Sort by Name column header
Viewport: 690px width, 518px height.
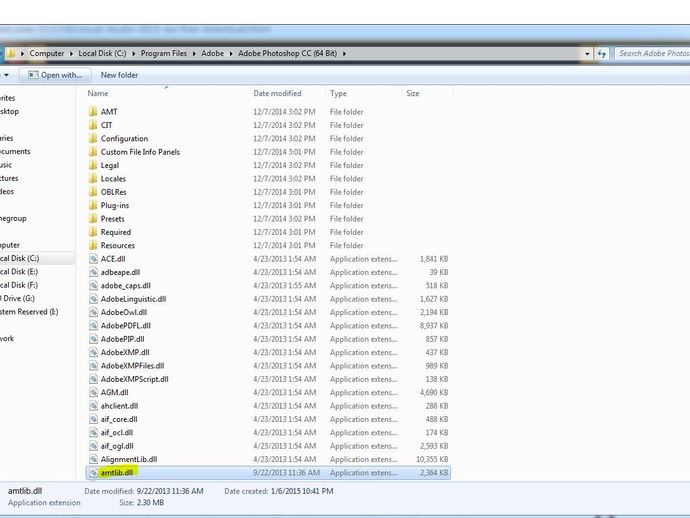click(98, 93)
